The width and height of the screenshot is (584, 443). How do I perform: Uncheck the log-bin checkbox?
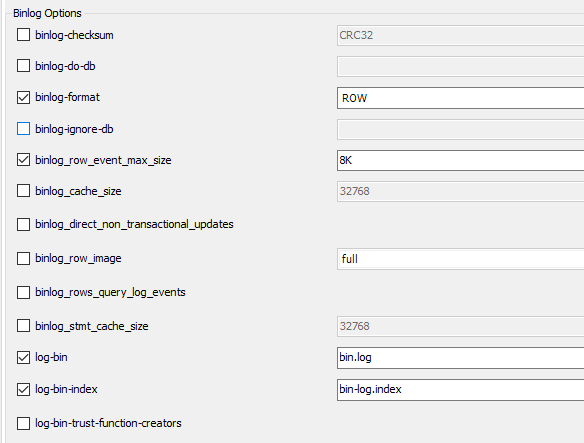coord(23,357)
